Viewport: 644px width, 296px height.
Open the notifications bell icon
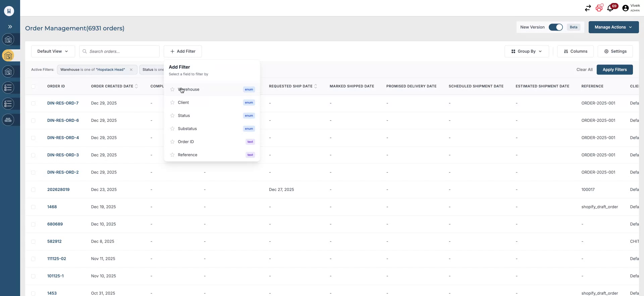610,8
